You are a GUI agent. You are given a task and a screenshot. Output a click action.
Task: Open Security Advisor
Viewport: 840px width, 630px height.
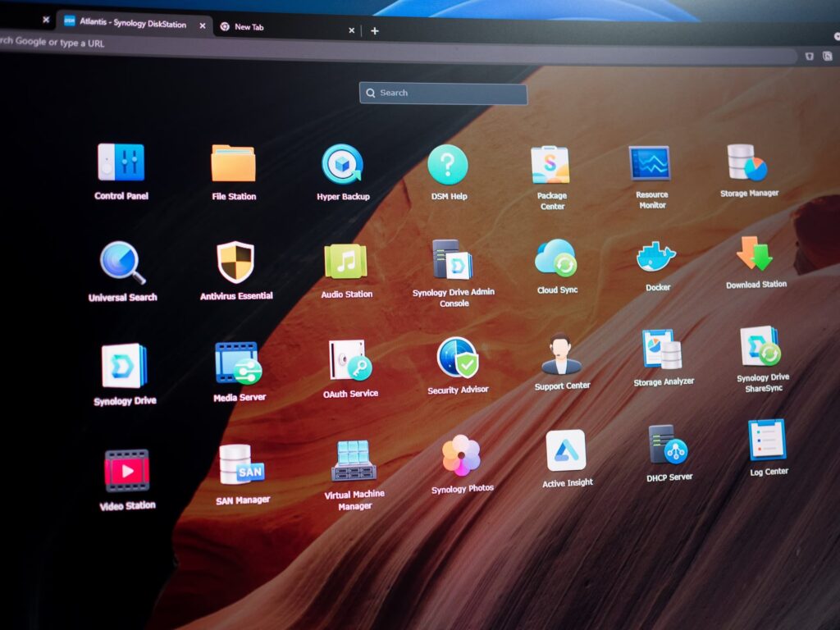click(458, 358)
